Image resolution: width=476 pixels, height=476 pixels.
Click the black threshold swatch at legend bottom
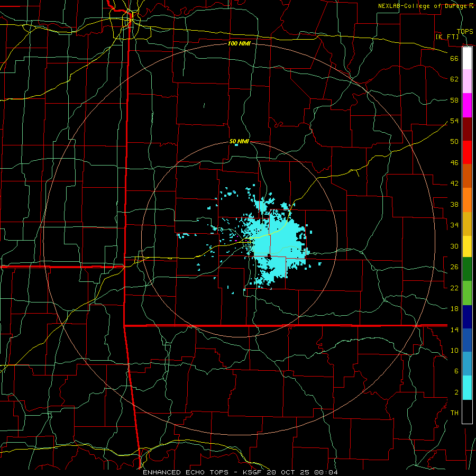[467, 411]
